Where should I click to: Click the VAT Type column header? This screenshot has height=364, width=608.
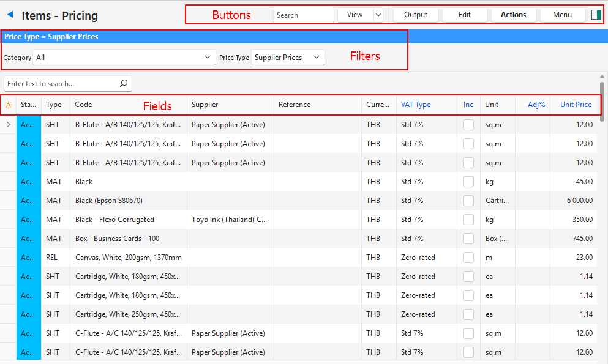[x=416, y=105]
